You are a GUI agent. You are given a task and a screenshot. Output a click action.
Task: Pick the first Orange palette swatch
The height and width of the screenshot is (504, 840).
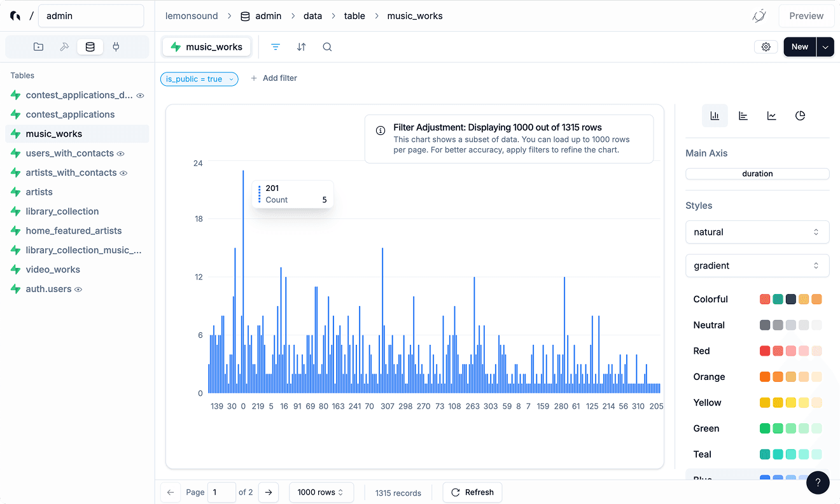[x=765, y=377]
